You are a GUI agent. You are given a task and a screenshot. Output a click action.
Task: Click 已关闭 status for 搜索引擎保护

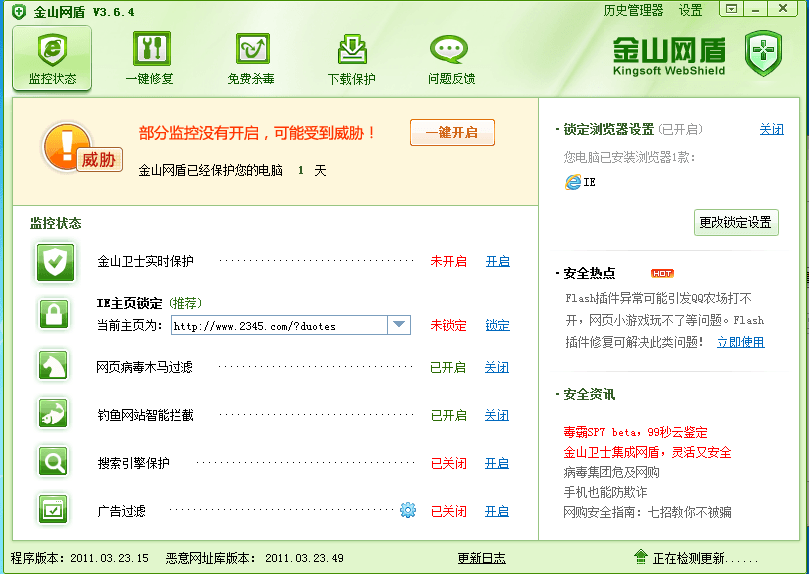click(x=449, y=463)
